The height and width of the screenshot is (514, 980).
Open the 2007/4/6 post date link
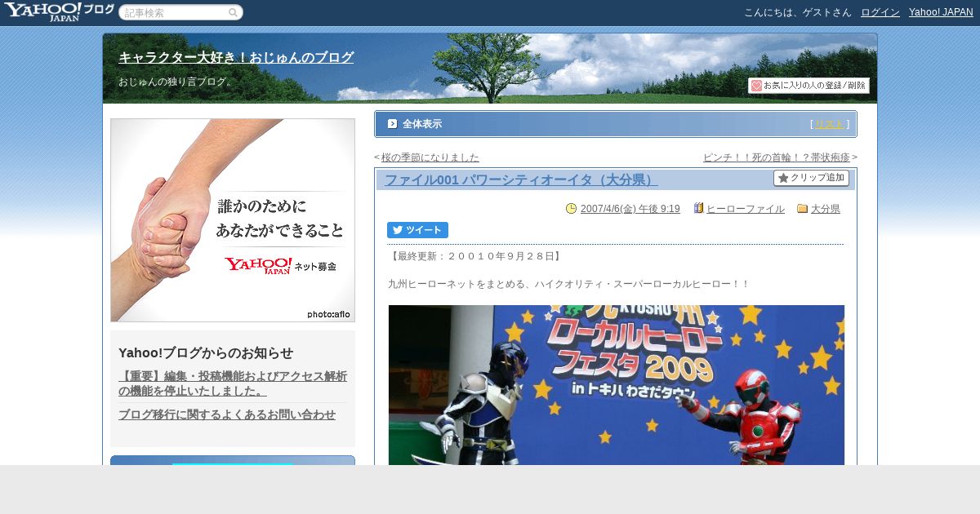630,209
